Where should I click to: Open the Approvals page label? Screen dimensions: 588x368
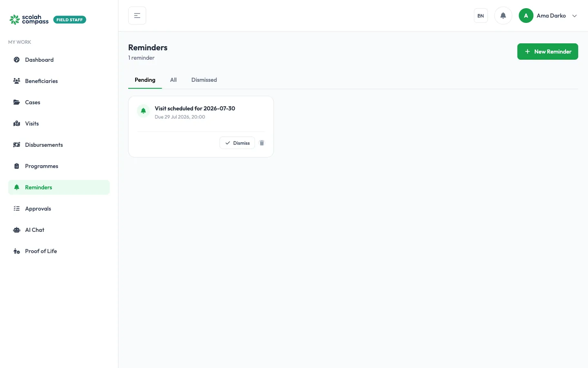pyautogui.click(x=38, y=209)
